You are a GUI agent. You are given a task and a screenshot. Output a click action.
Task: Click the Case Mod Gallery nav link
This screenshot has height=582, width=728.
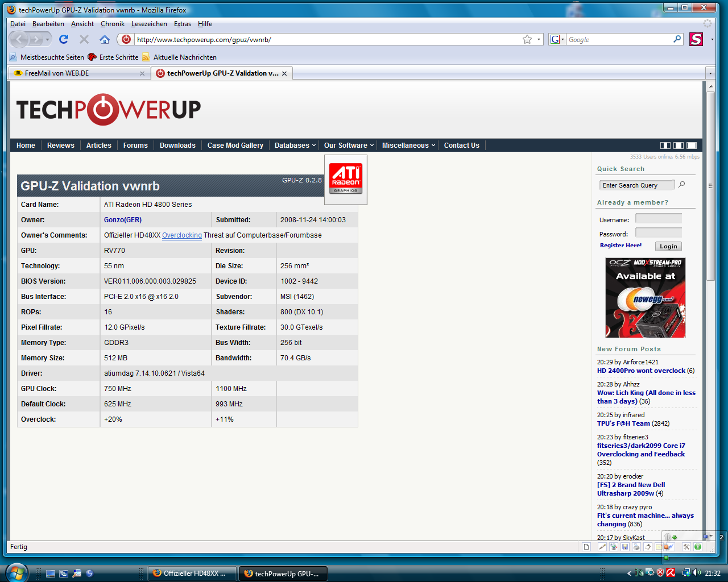click(x=235, y=145)
